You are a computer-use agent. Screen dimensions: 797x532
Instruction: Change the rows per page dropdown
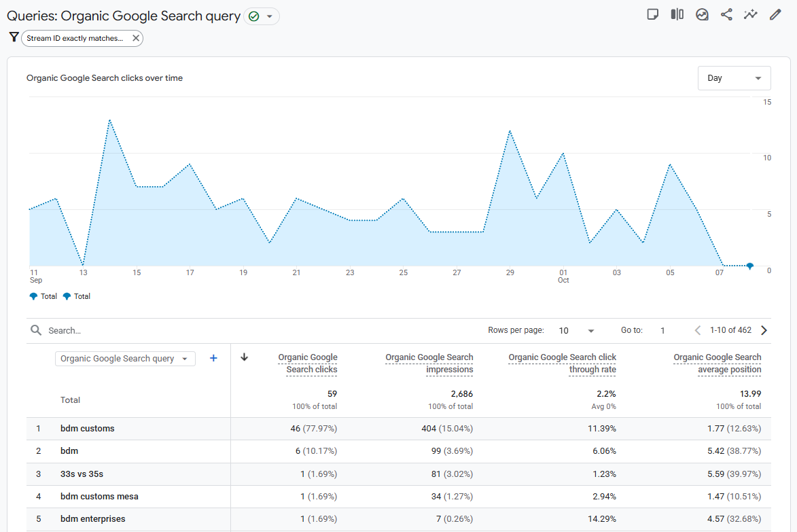pyautogui.click(x=576, y=331)
